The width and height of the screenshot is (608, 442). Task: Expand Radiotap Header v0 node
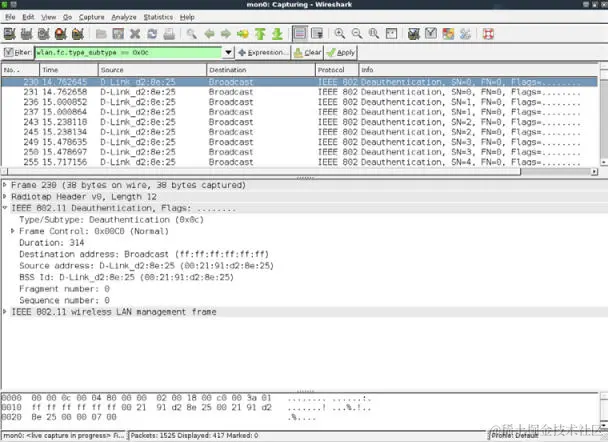point(5,197)
